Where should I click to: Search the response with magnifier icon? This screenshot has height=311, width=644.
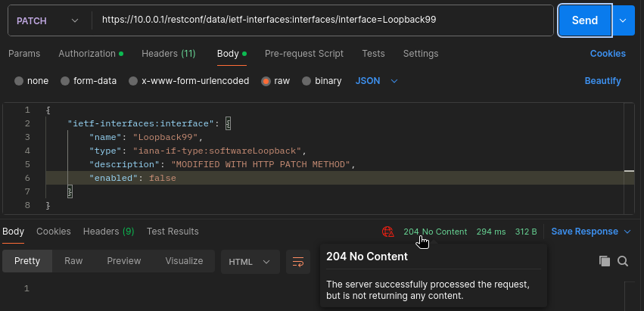click(623, 261)
